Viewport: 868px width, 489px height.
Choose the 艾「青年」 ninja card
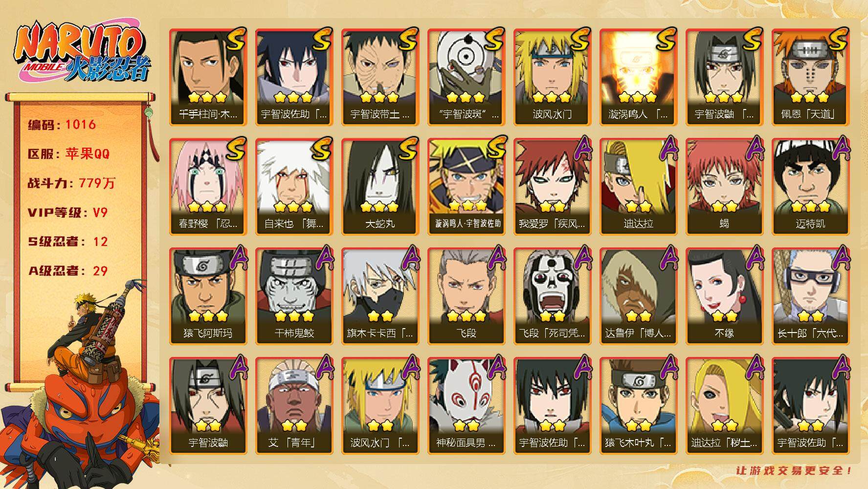click(294, 406)
